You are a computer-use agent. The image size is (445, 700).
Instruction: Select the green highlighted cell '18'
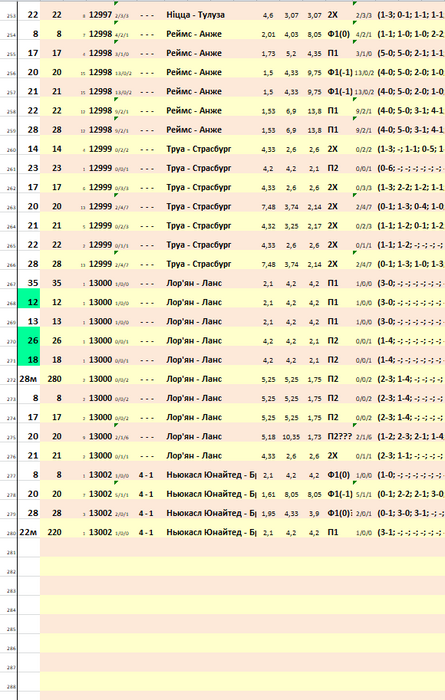click(x=29, y=355)
